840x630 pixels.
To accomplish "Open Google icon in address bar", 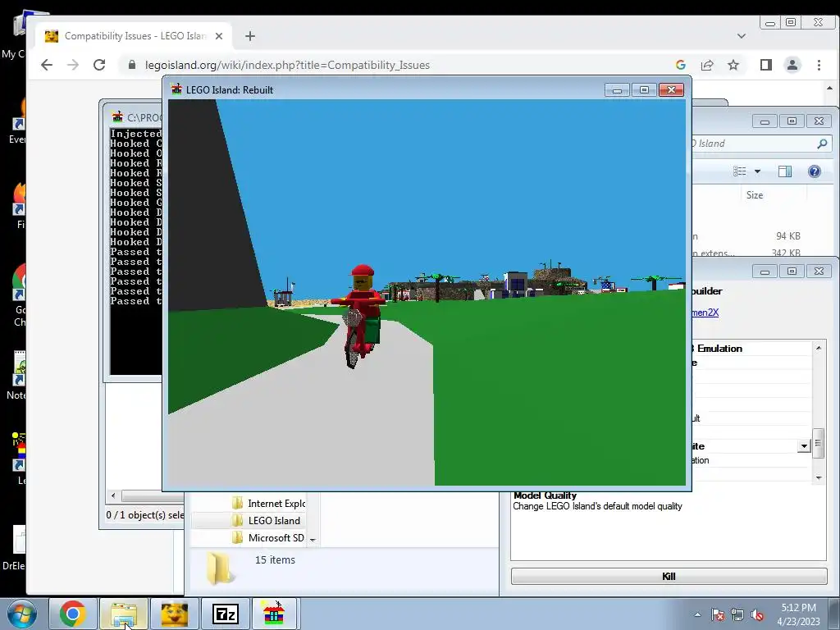I will coord(681,65).
